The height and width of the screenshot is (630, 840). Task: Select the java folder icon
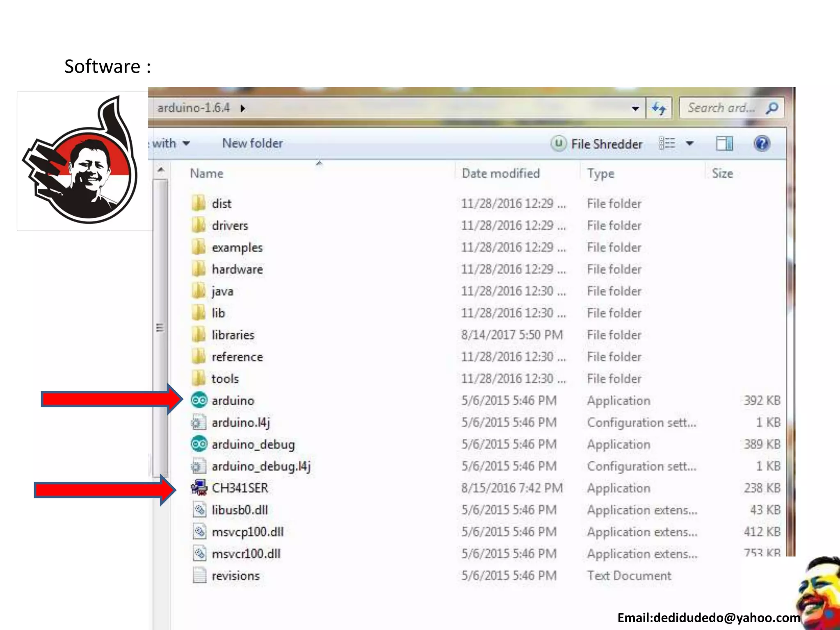[199, 291]
